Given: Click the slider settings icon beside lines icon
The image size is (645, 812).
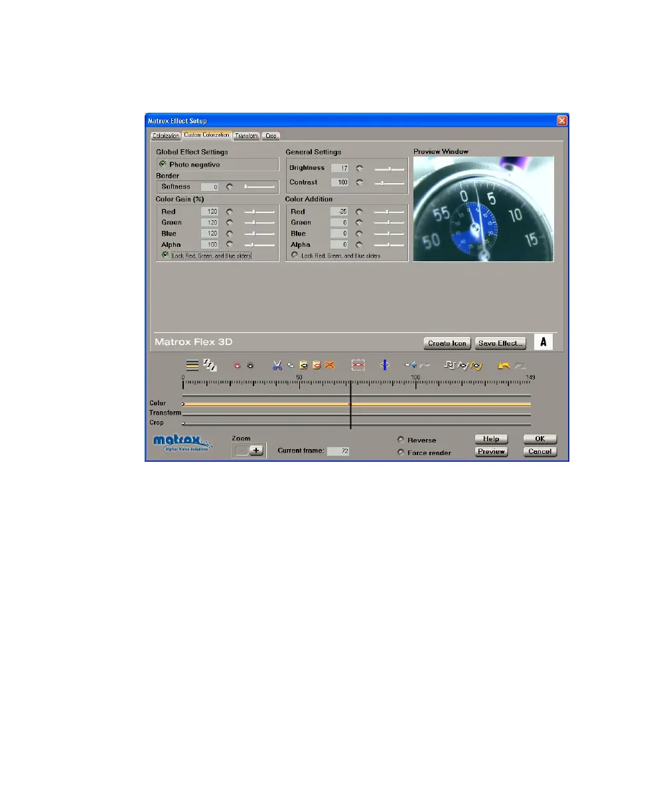Looking at the screenshot, I should pyautogui.click(x=210, y=364).
